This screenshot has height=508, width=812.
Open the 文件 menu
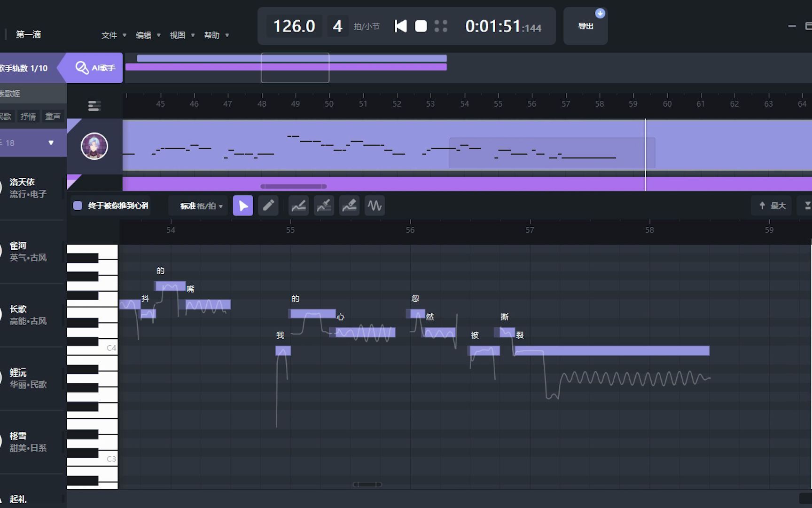click(x=114, y=35)
